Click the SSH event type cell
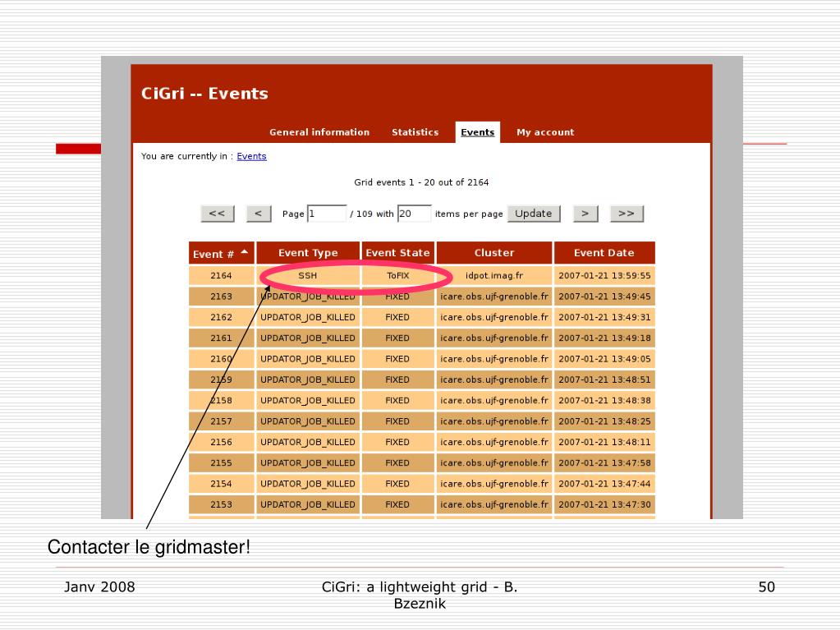The width and height of the screenshot is (840, 630). pyautogui.click(x=308, y=275)
